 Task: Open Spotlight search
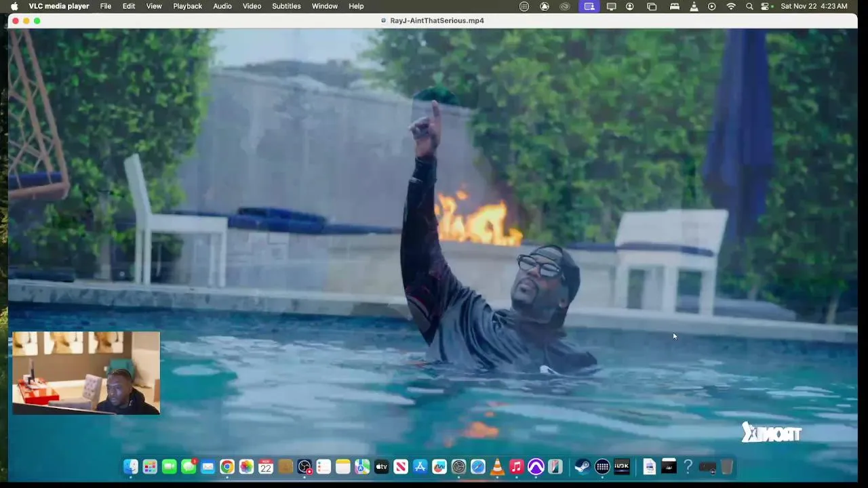click(x=749, y=6)
